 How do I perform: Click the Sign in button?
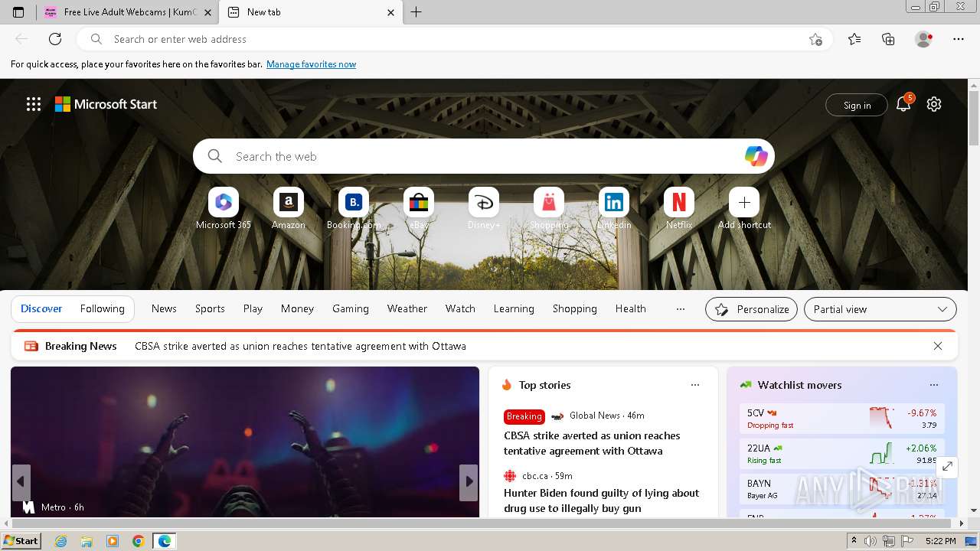point(857,106)
